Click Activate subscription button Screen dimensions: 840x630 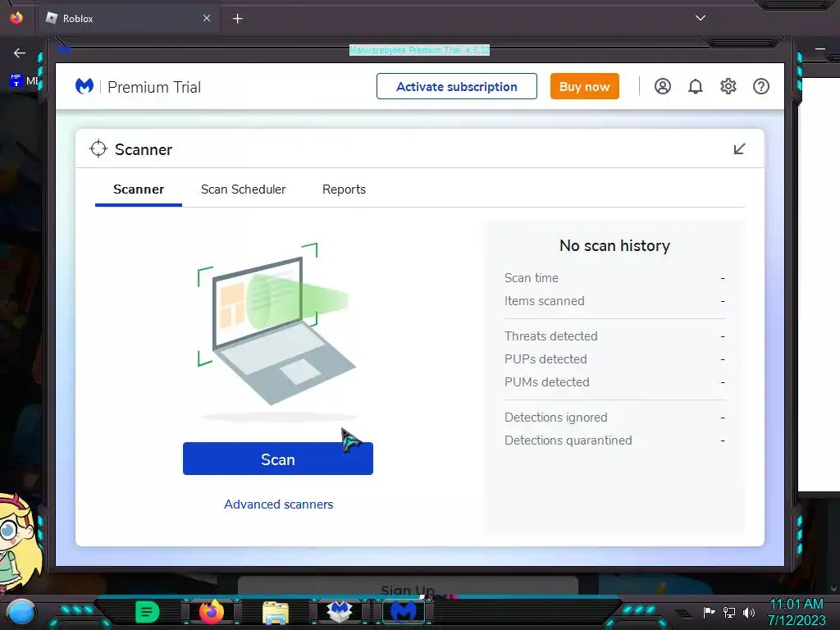pos(456,86)
